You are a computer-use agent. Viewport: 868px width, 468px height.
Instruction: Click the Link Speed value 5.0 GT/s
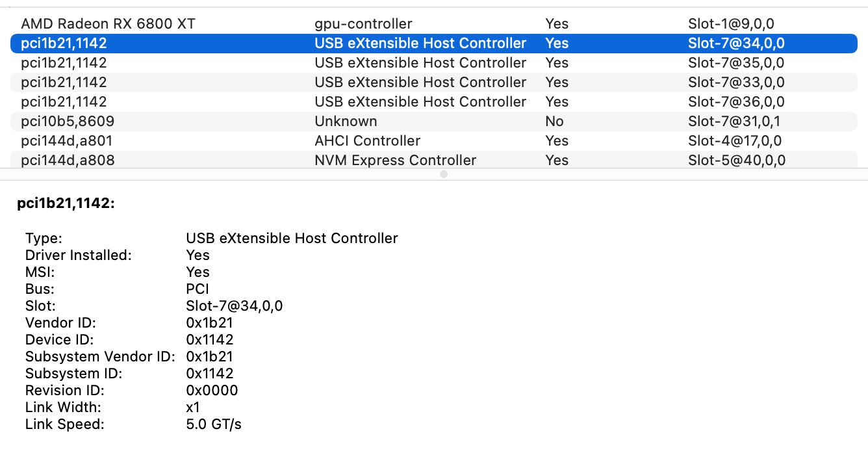coord(214,424)
